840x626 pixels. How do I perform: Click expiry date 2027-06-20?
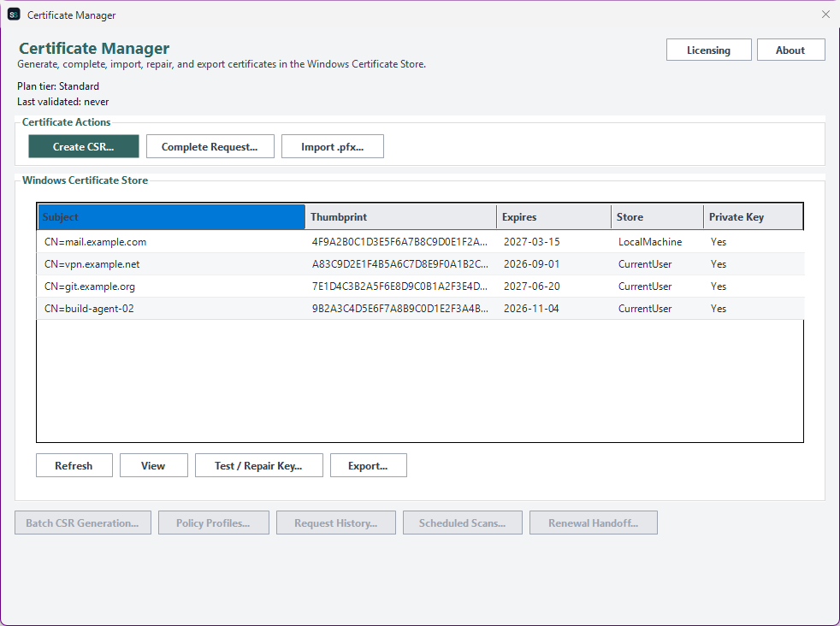(x=531, y=286)
